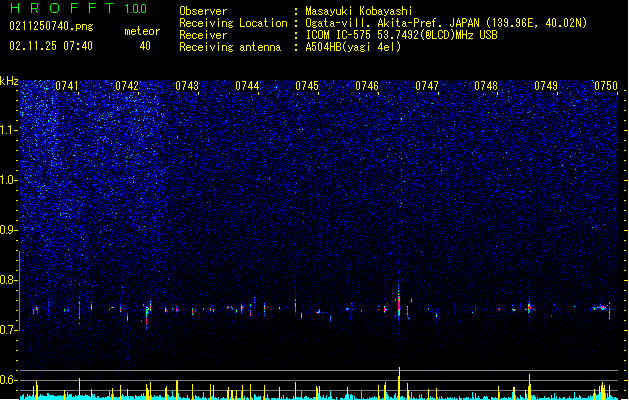Click the HROFFT title text

click(62, 8)
